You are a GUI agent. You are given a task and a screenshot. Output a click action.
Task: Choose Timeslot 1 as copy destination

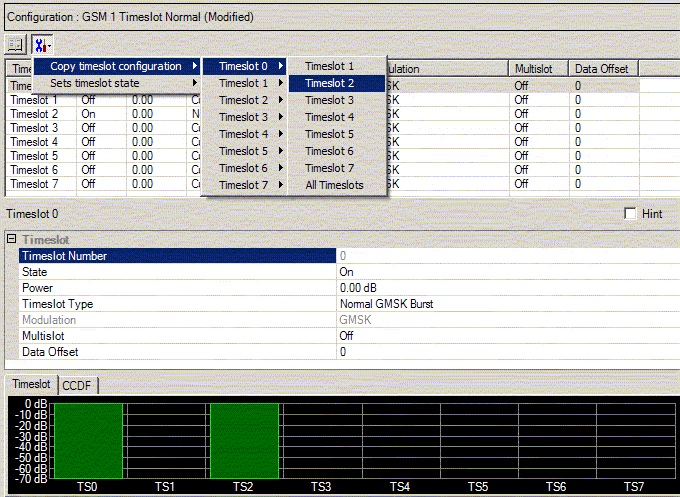[x=337, y=66]
